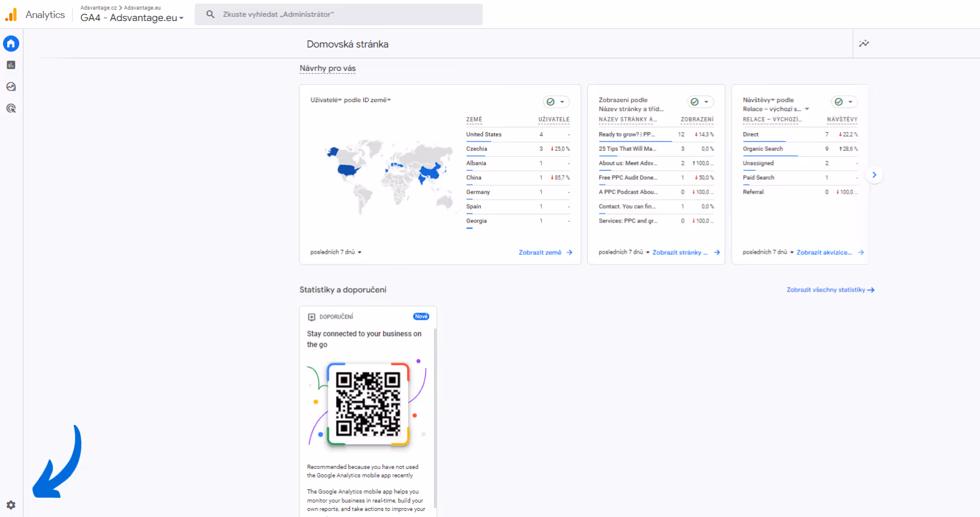Click in the search field
This screenshot has width=980, height=517.
[338, 14]
